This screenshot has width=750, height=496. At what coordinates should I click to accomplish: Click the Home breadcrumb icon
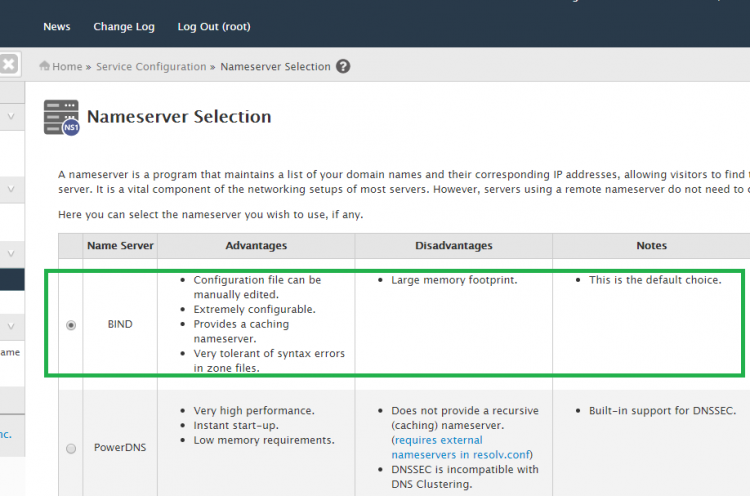pos(44,66)
